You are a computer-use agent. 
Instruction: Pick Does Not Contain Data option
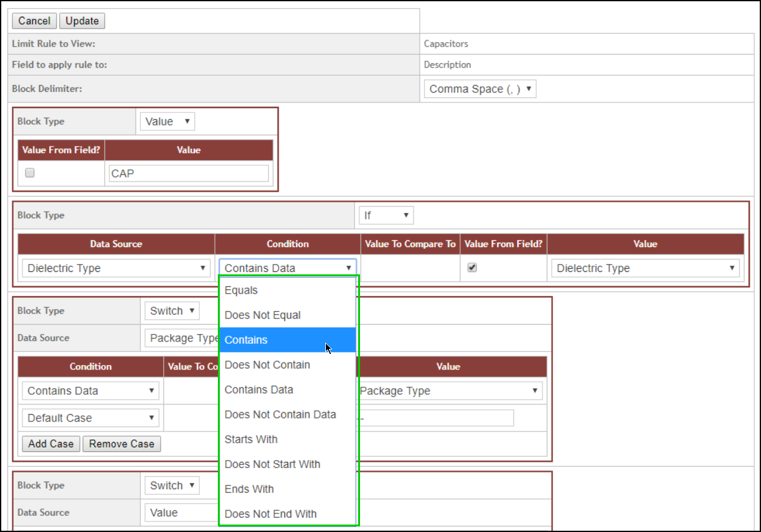[280, 415]
